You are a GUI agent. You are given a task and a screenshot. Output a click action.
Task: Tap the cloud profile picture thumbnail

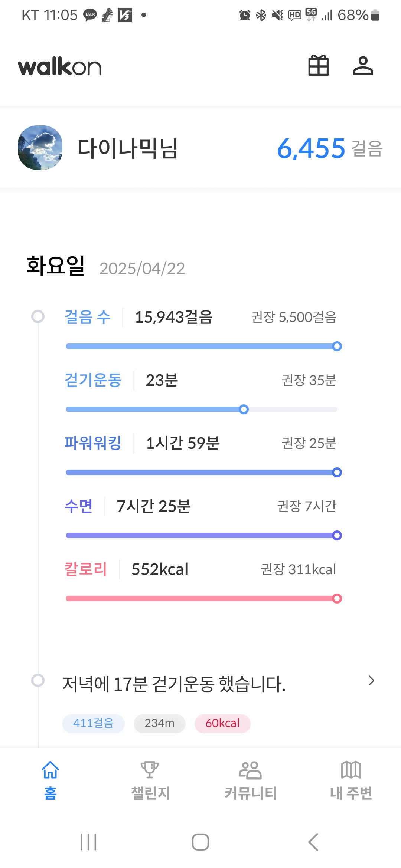(40, 148)
